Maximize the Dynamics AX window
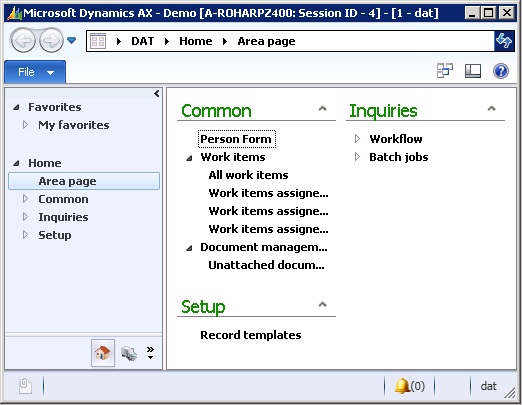Viewport: 522px width, 405px height. 489,13
